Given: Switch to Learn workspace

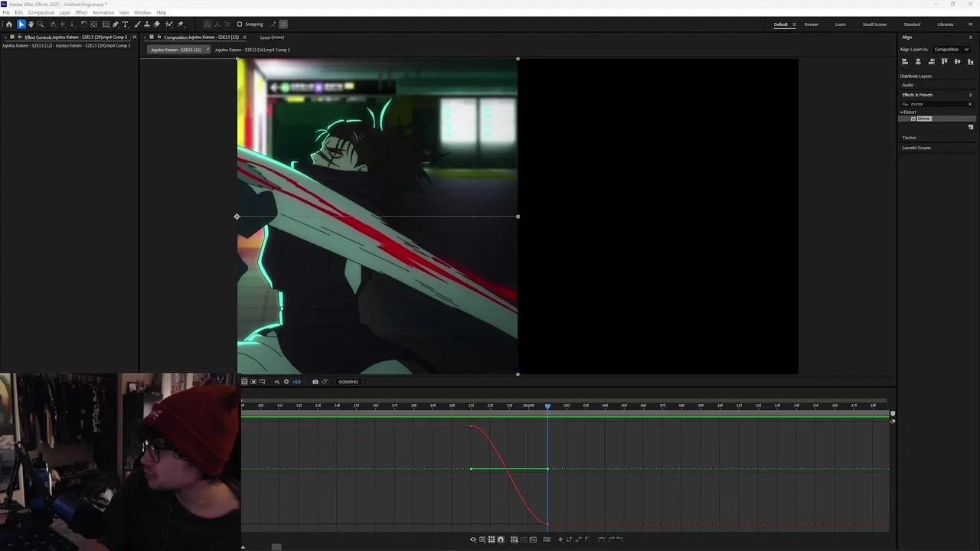Looking at the screenshot, I should tap(840, 24).
